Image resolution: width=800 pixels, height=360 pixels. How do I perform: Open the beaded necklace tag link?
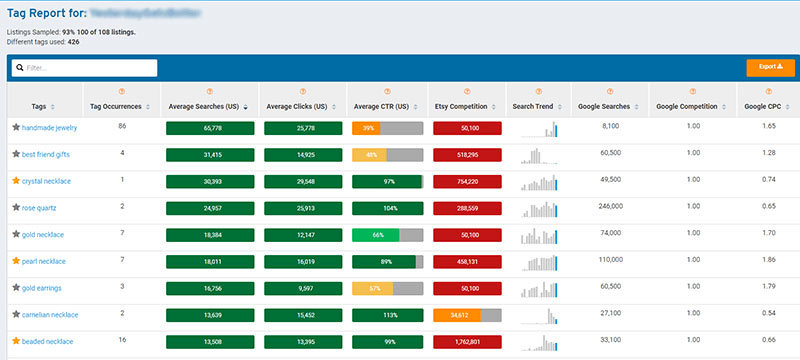pyautogui.click(x=47, y=342)
